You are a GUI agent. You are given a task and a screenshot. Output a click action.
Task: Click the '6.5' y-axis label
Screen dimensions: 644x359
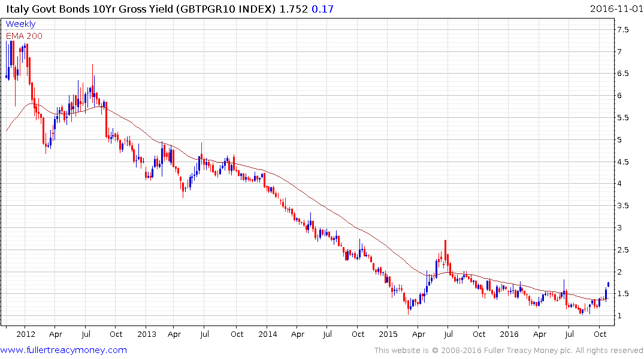click(622, 74)
